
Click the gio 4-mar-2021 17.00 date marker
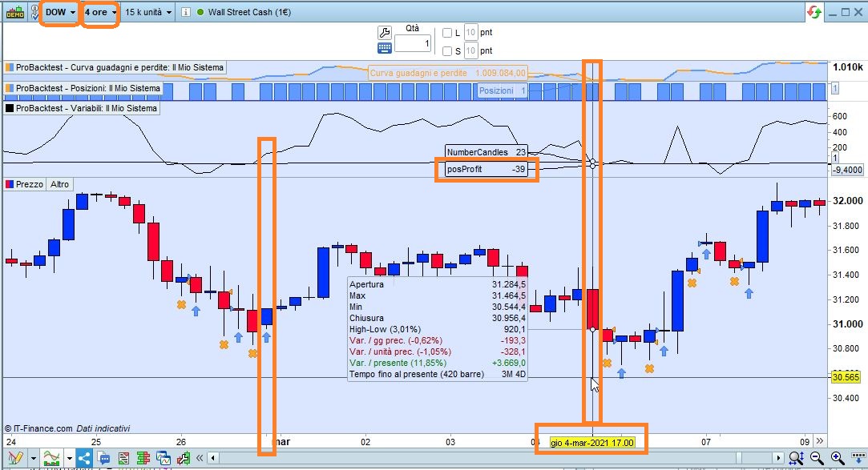(x=591, y=443)
